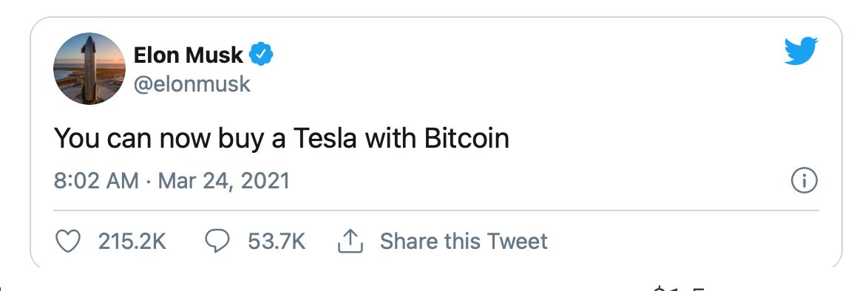The width and height of the screenshot is (868, 291).
Task: Click the Twitter bird logo
Action: (801, 51)
